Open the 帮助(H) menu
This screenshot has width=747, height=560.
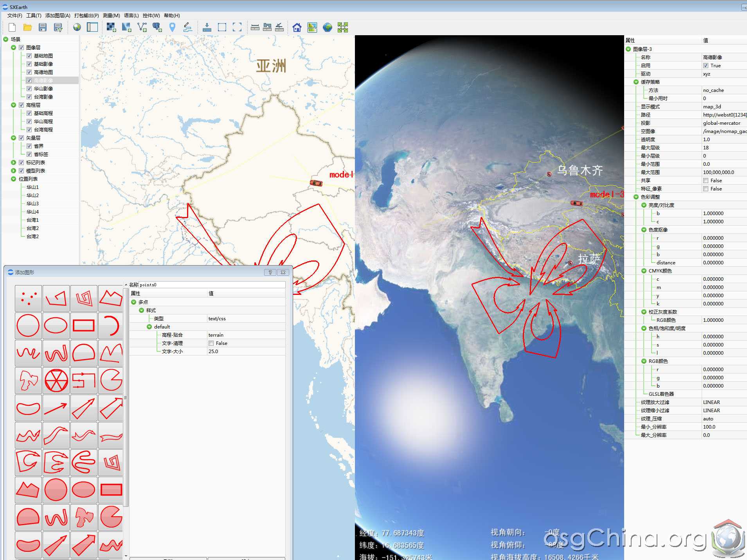coord(172,16)
